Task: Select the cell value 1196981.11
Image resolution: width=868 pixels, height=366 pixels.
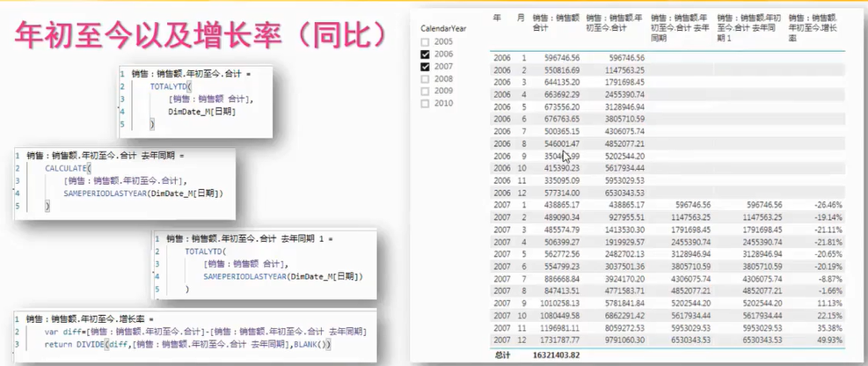Action: (x=558, y=327)
